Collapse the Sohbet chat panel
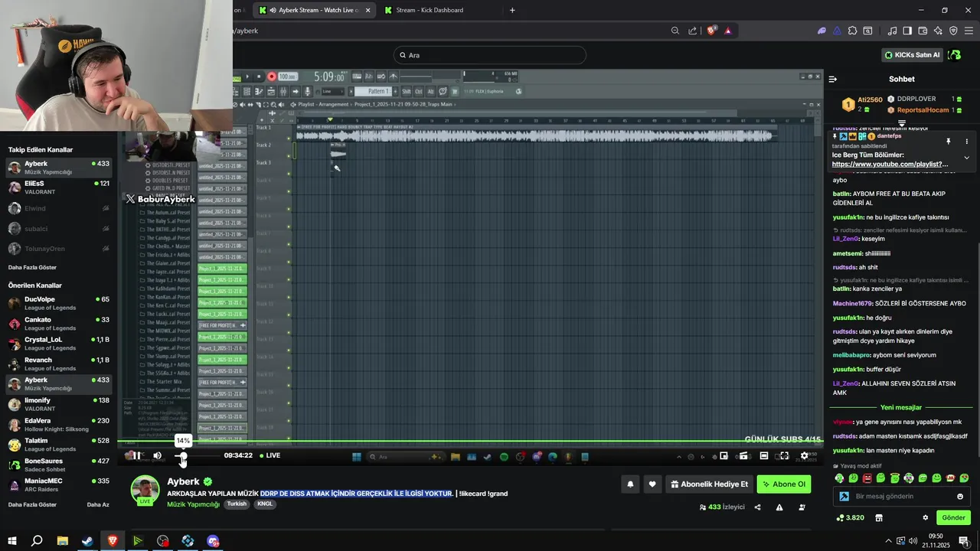 click(833, 79)
